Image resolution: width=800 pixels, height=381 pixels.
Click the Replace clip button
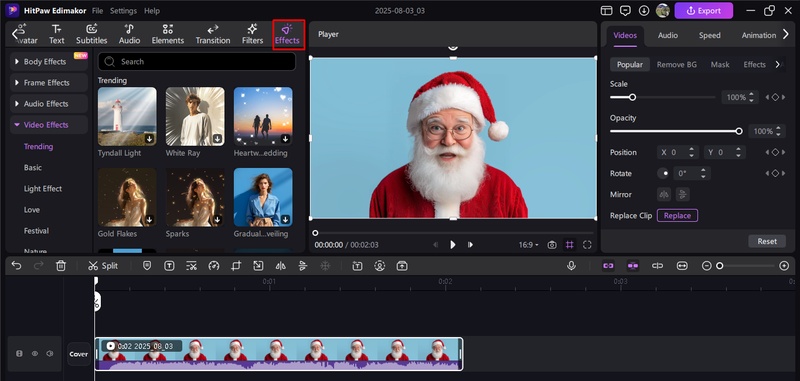[677, 216]
